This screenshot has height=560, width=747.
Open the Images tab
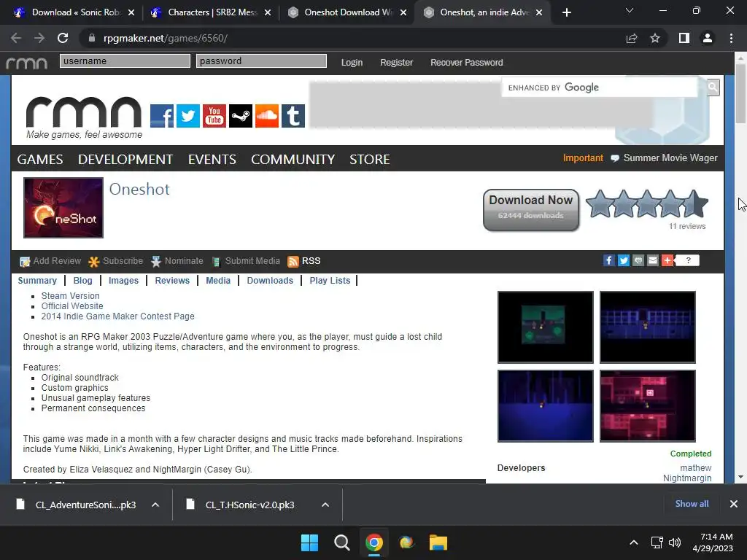coord(123,281)
